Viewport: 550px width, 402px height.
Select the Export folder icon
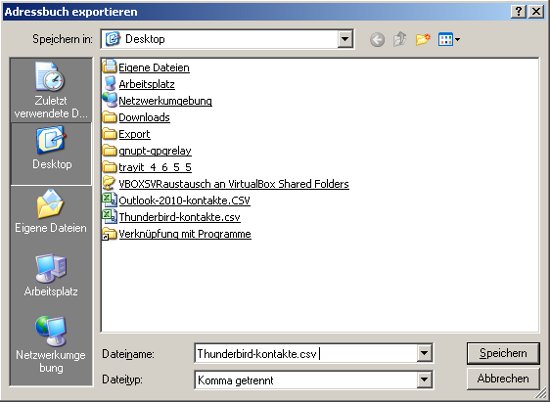click(109, 134)
